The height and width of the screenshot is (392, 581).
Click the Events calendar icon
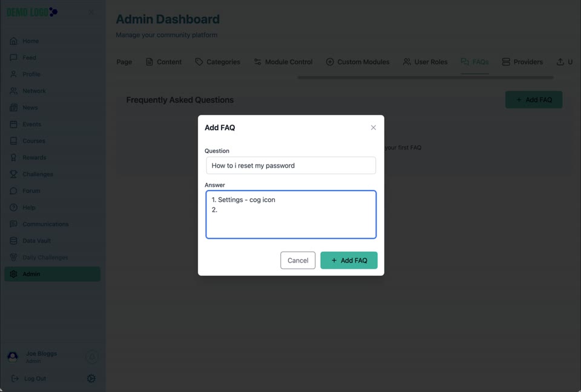[x=13, y=124]
